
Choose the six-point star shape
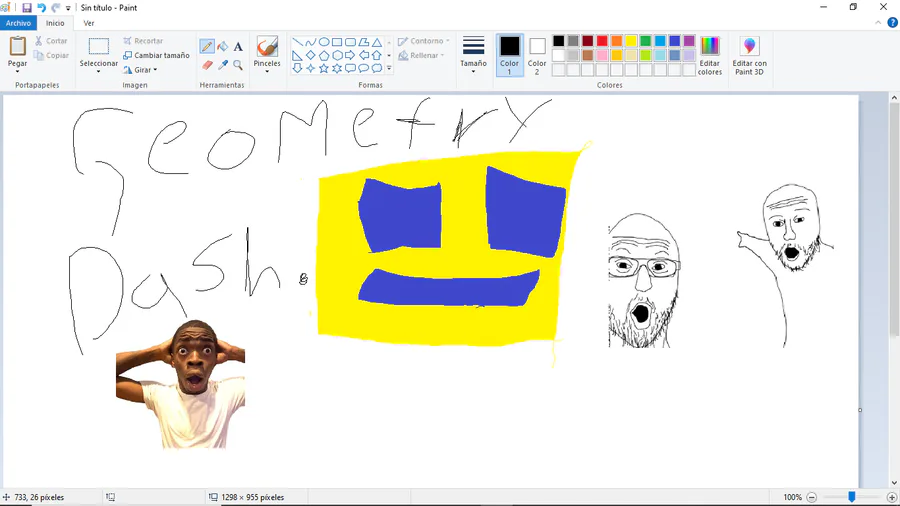click(x=337, y=68)
